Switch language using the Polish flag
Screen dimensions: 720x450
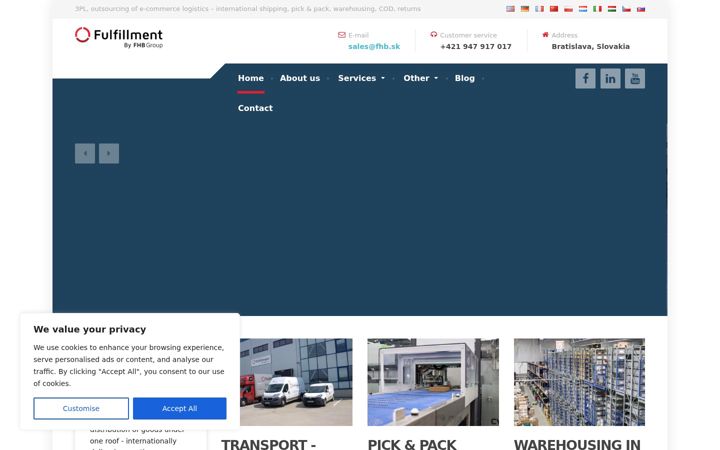568,9
